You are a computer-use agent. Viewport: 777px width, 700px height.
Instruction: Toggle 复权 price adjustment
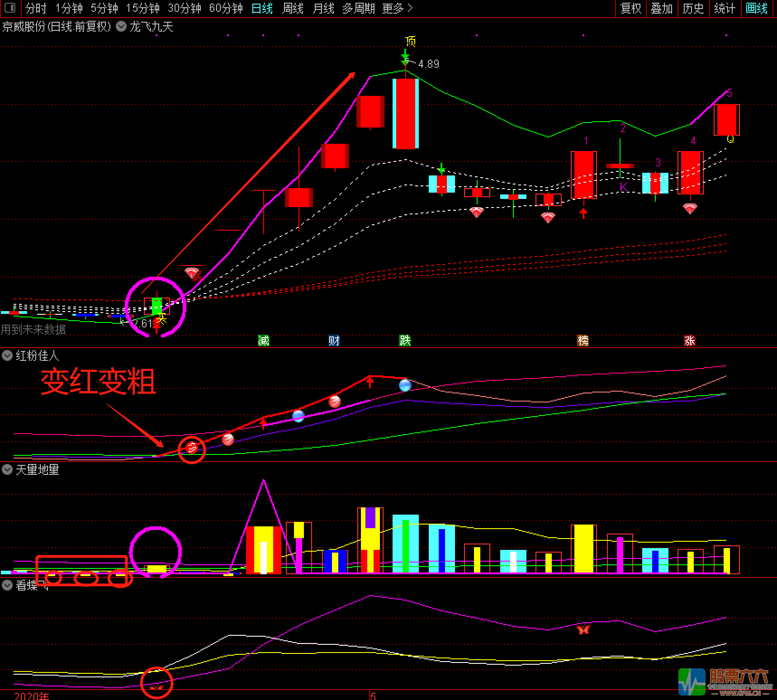[x=630, y=8]
